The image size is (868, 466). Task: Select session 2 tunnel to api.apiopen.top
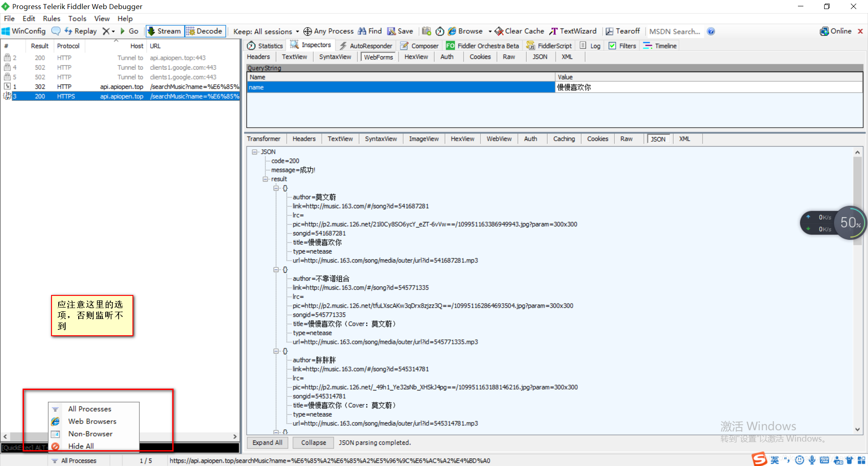120,58
